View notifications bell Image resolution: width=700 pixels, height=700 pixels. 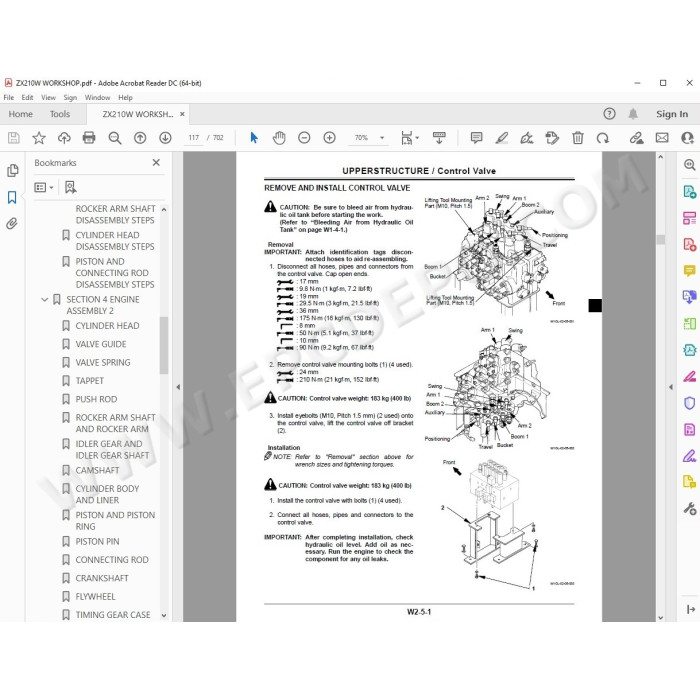click(633, 114)
